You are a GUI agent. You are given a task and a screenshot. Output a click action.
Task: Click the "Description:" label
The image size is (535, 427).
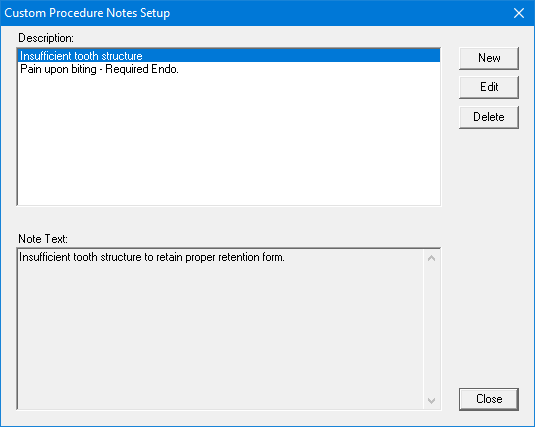pos(46,38)
